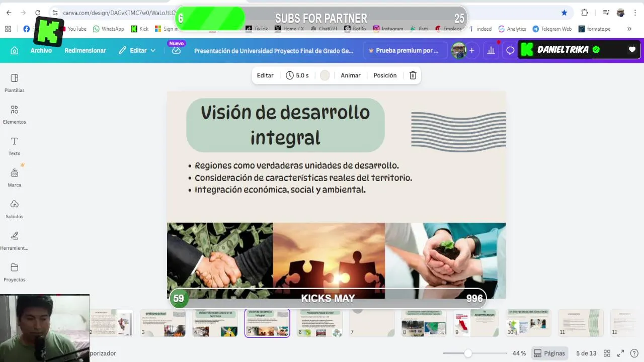Viewport: 644px width, 362px height.
Task: Open the Subidos uploads panel
Action: coord(14,210)
